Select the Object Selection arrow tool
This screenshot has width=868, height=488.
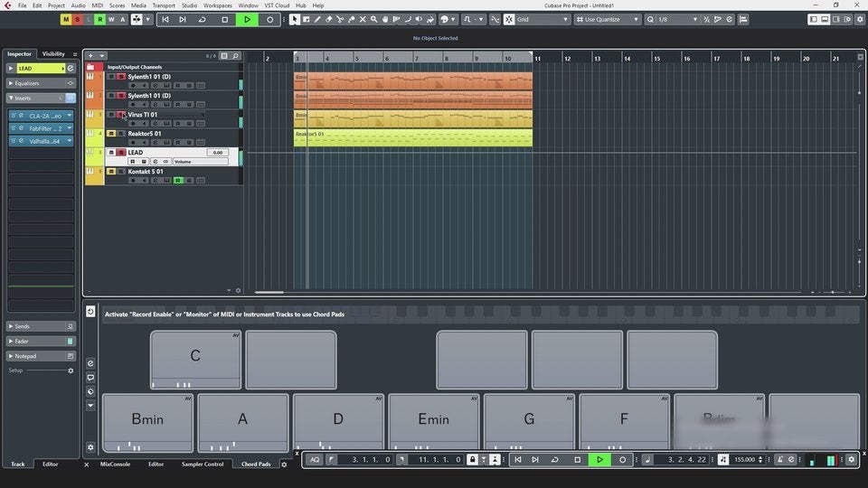[295, 19]
